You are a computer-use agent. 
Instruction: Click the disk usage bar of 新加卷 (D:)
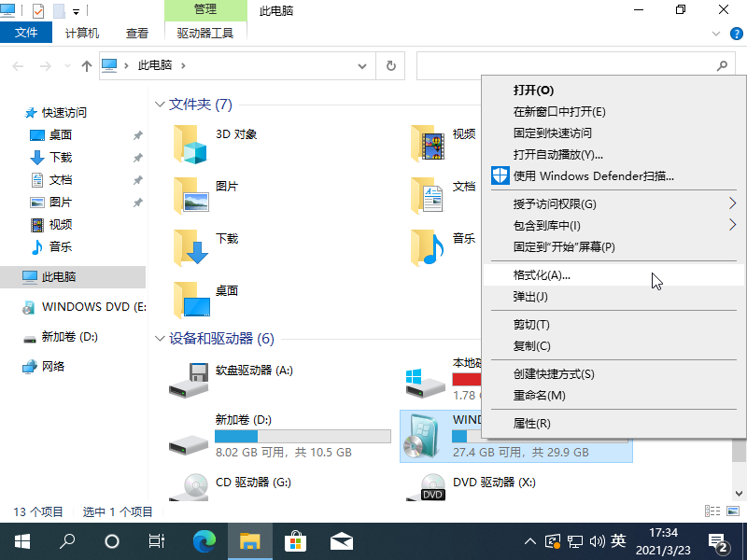pos(303,436)
